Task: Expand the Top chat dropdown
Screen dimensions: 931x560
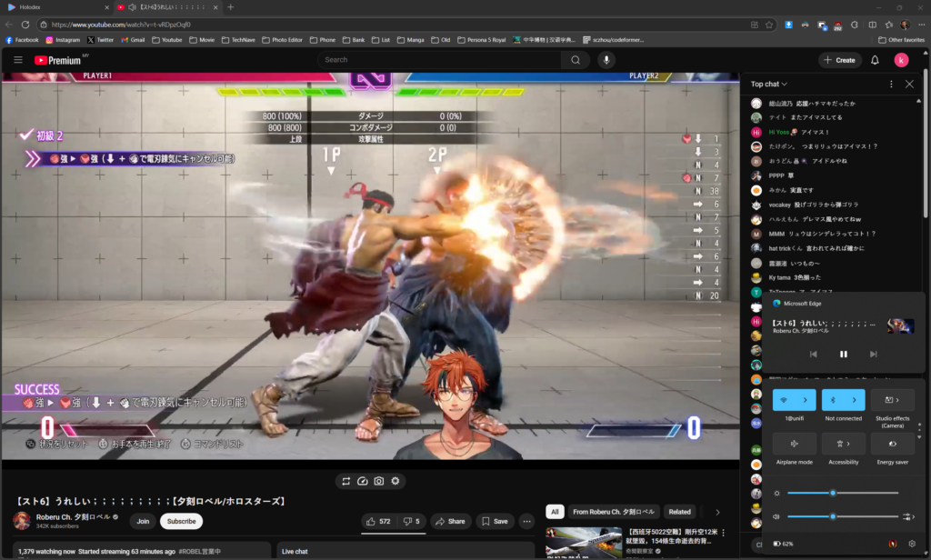Action: (x=769, y=84)
